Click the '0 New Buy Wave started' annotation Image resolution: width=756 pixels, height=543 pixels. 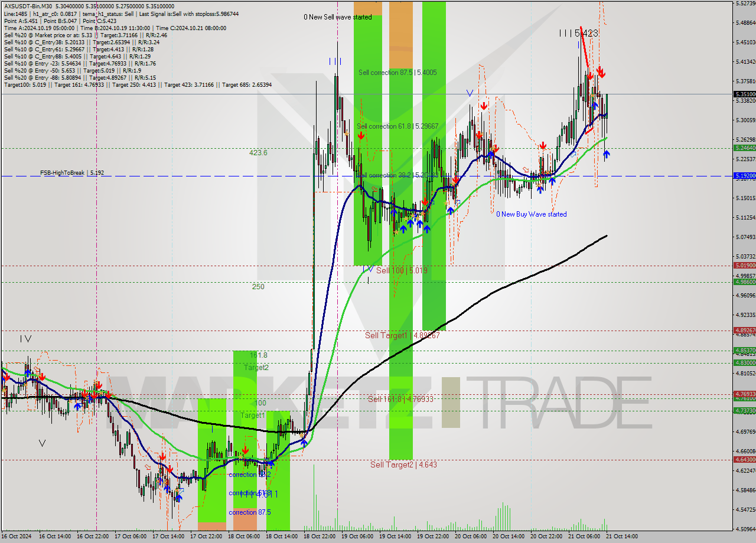tap(531, 214)
